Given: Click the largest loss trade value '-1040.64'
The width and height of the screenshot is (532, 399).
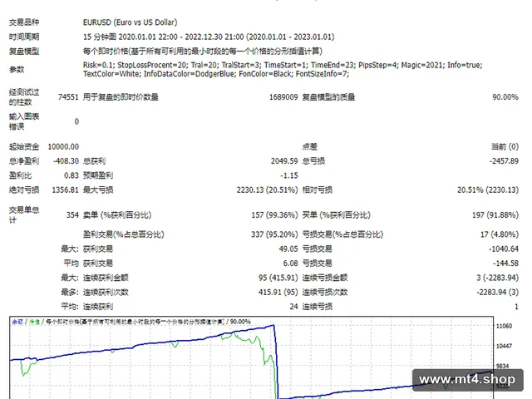Looking at the screenshot, I should click(x=504, y=249).
